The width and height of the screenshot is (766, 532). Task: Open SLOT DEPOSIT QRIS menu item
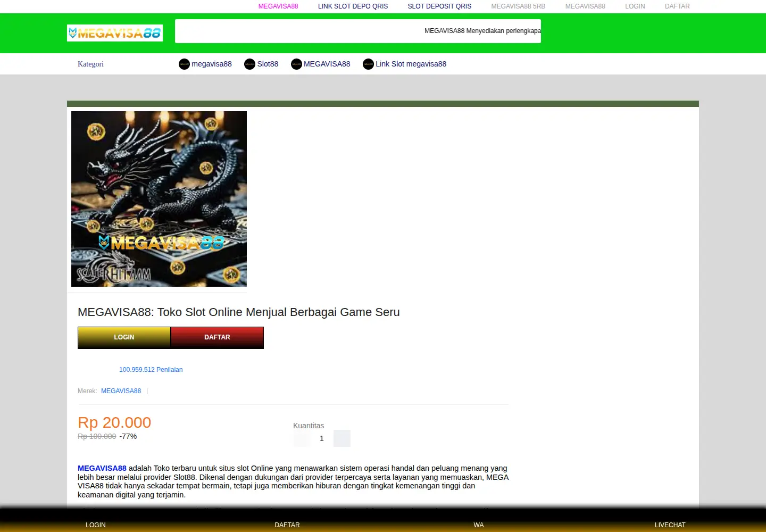(x=439, y=6)
